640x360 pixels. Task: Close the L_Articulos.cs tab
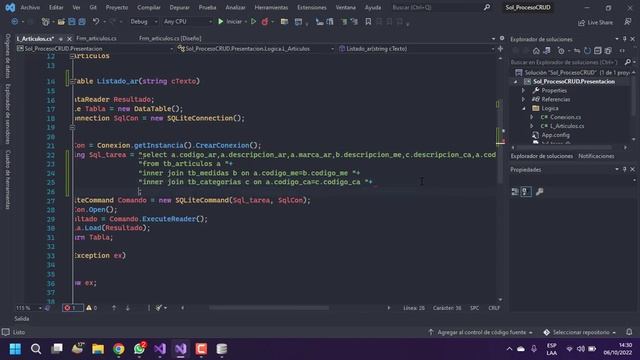(69, 39)
